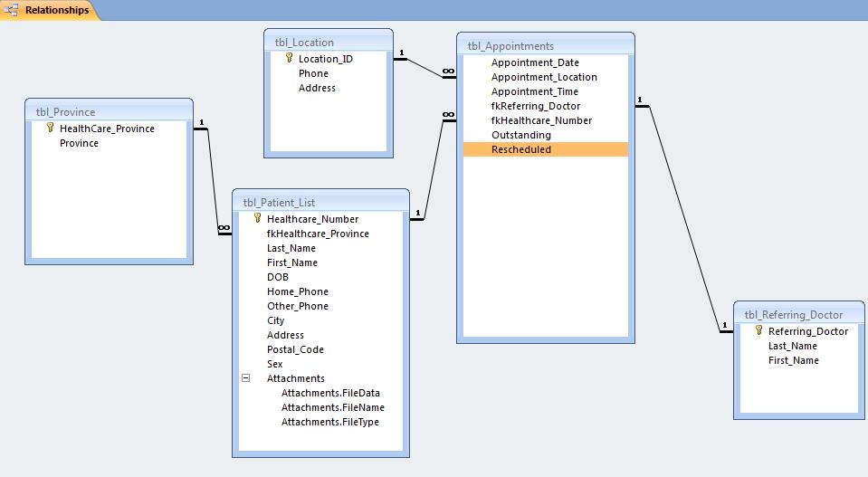Select the HealthCare_Province field in tbl_Province
868x477 pixels.
tap(109, 129)
